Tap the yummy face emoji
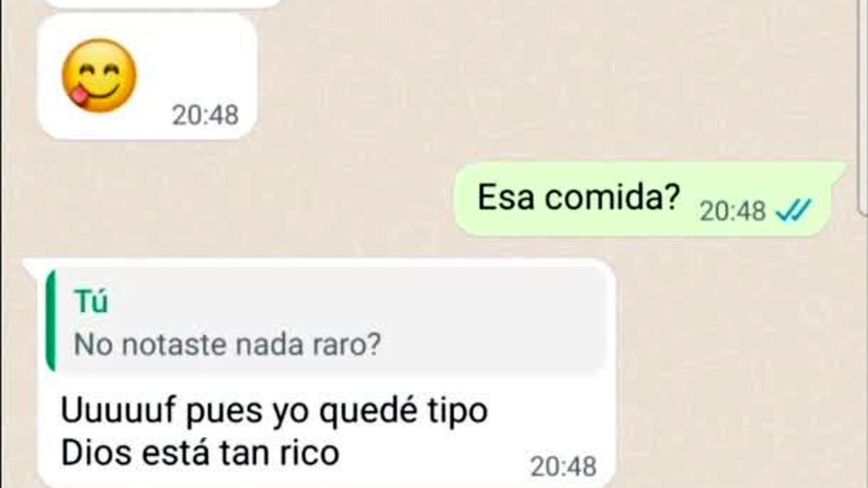Viewport: 868px width, 488px height. point(99,75)
